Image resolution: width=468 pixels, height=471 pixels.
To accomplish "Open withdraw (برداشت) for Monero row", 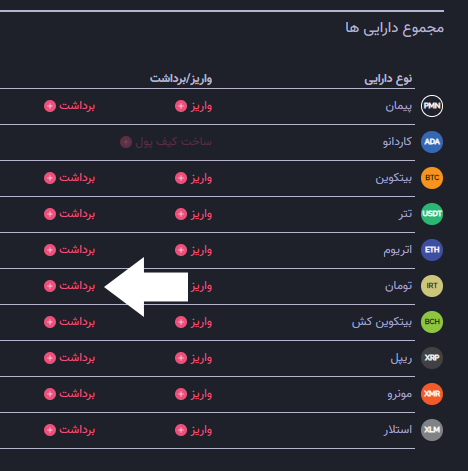I will pos(70,394).
